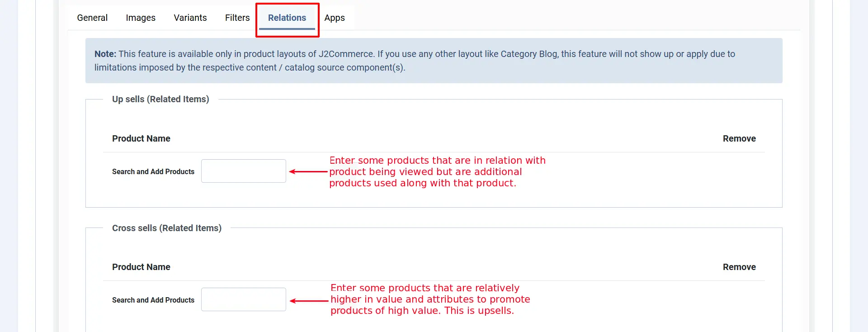The height and width of the screenshot is (332, 868).
Task: Open the Images tab
Action: click(x=141, y=18)
